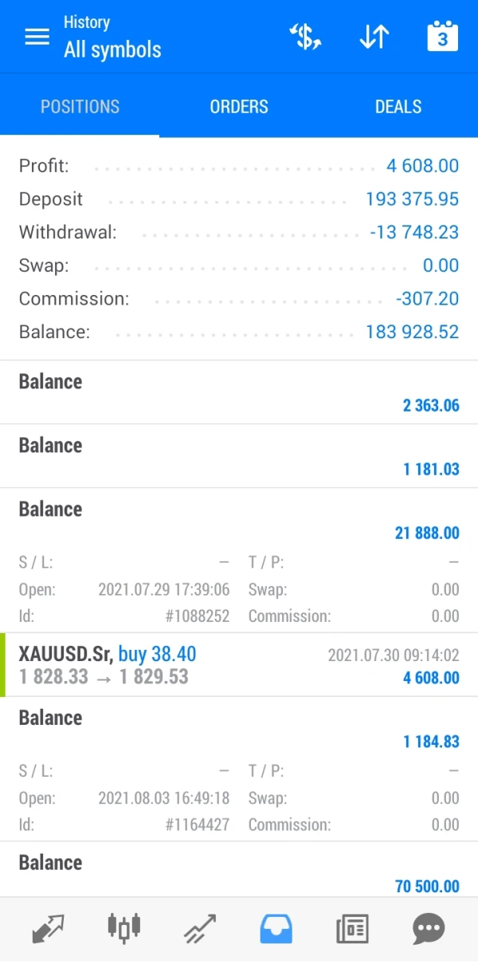478x980 pixels.
Task: Switch to the ORDERS tab
Action: [239, 107]
